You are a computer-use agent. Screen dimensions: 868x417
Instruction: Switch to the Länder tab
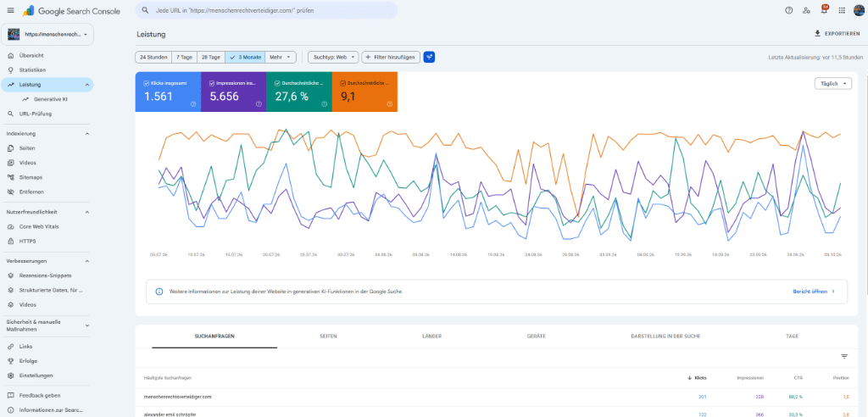coord(431,336)
